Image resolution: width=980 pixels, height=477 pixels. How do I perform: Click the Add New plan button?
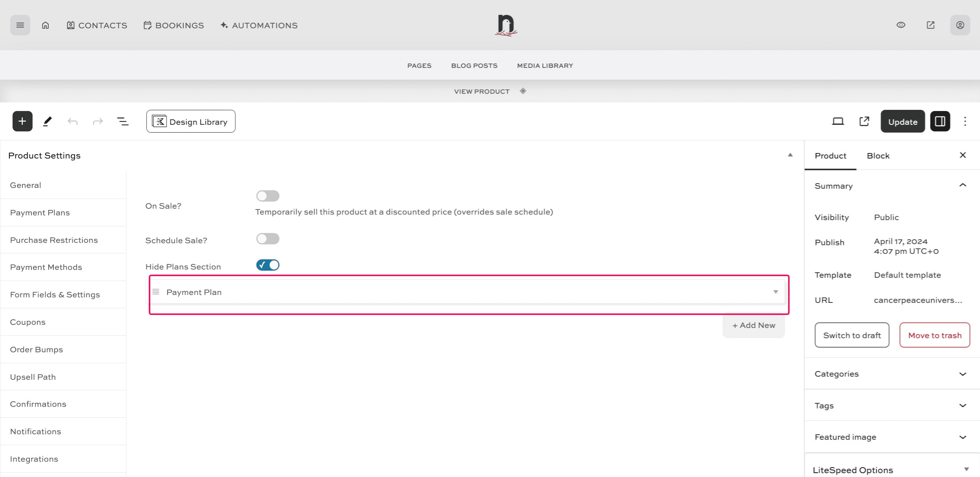pos(754,325)
